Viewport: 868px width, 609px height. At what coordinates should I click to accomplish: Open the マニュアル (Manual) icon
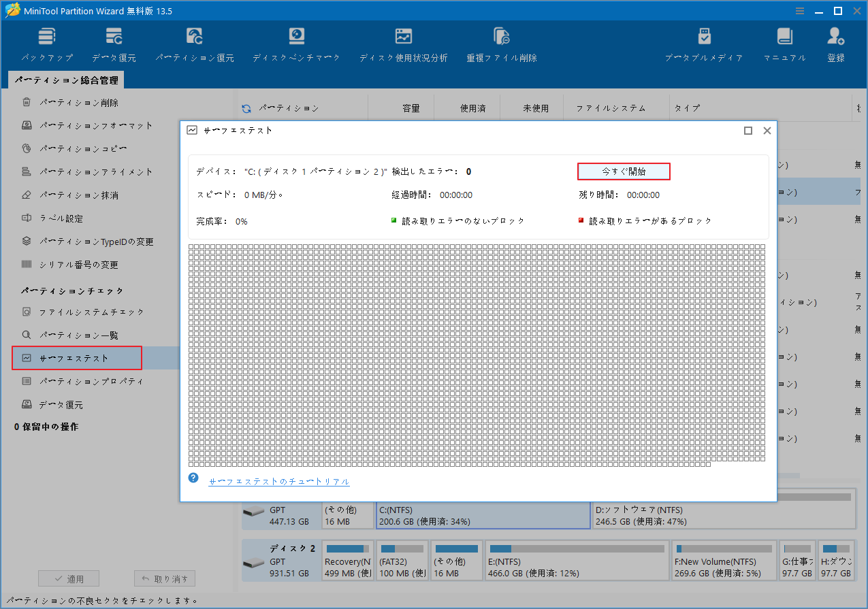784,43
